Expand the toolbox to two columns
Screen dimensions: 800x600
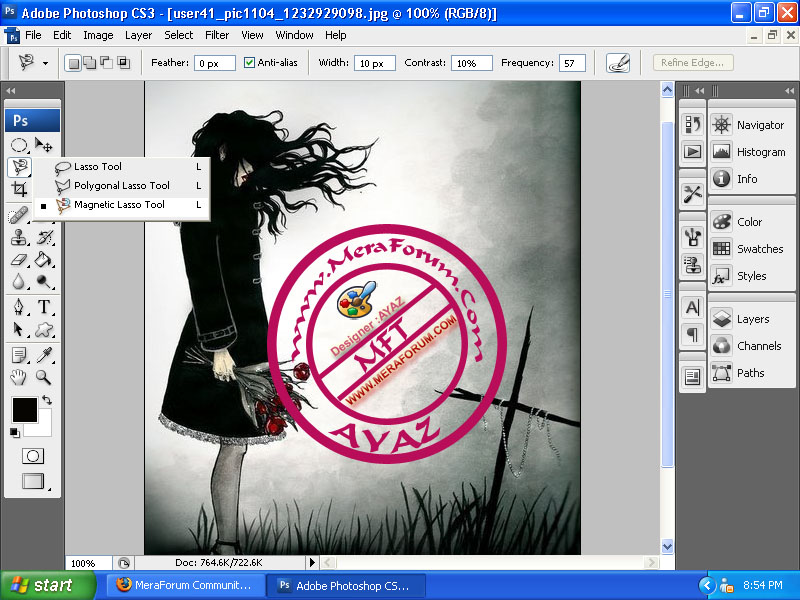point(10,91)
